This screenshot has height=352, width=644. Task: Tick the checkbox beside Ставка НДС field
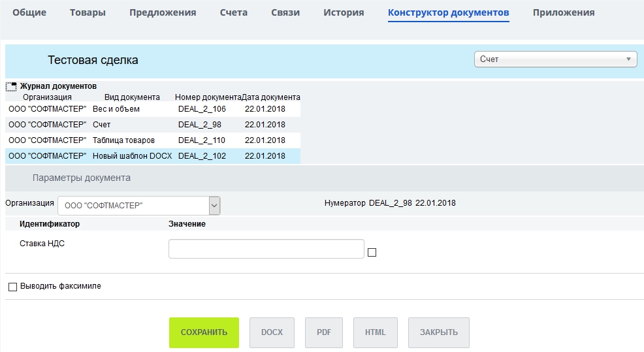pyautogui.click(x=372, y=253)
